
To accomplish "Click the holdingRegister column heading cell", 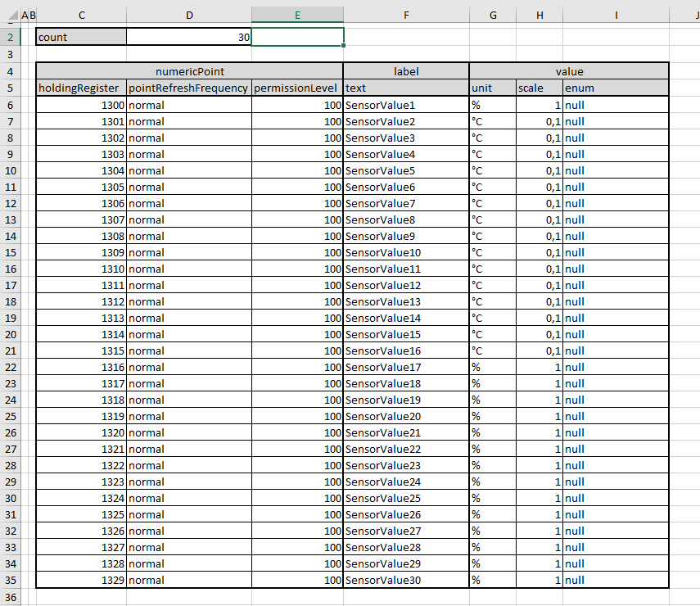I will 81,88.
